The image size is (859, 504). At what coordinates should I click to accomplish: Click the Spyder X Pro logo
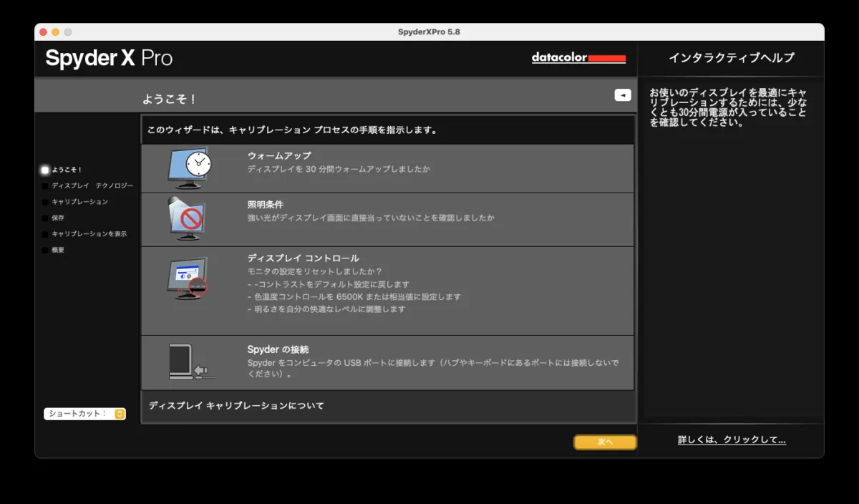(108, 59)
